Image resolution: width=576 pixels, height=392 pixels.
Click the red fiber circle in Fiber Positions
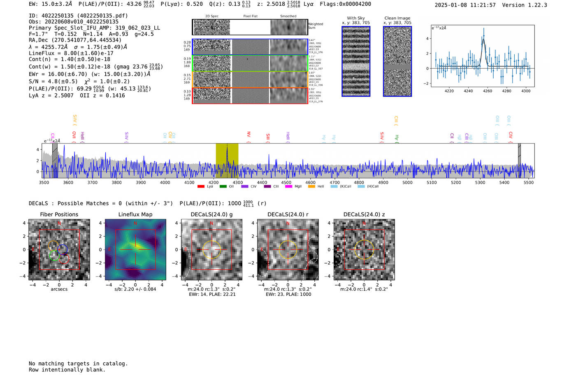pyautogui.click(x=64, y=259)
